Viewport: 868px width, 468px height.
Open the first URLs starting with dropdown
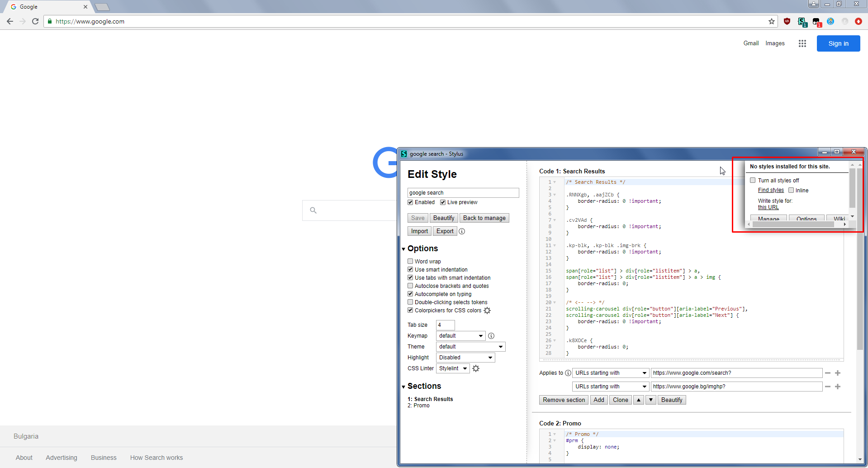(x=610, y=372)
